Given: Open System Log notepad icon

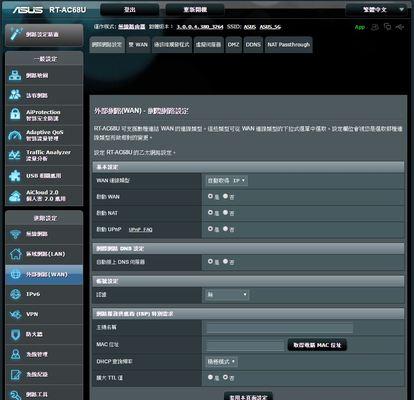Looking at the screenshot, I should tap(15, 374).
